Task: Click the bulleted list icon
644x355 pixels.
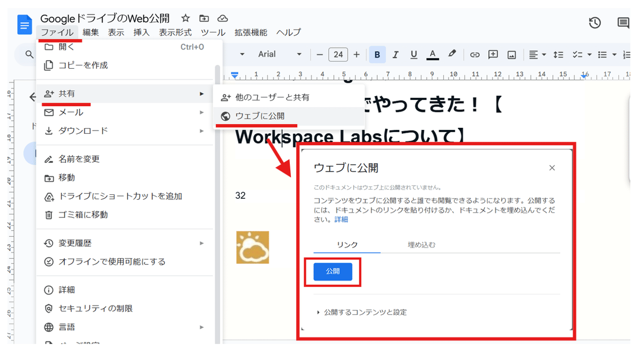Action: [603, 54]
